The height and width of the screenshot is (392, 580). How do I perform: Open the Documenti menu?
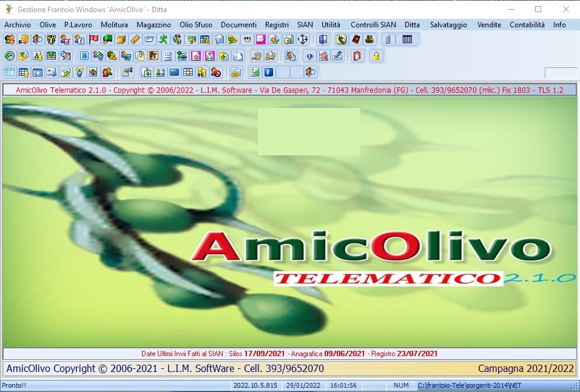[x=238, y=25]
